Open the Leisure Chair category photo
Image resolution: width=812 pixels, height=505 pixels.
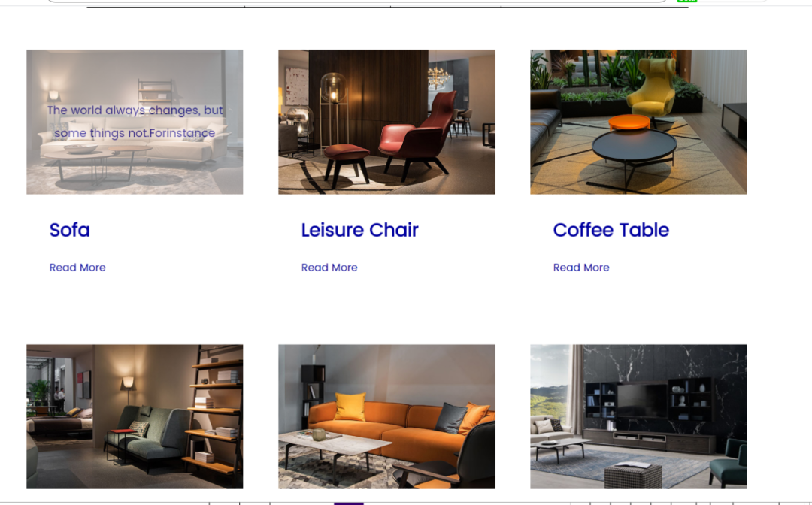(386, 122)
